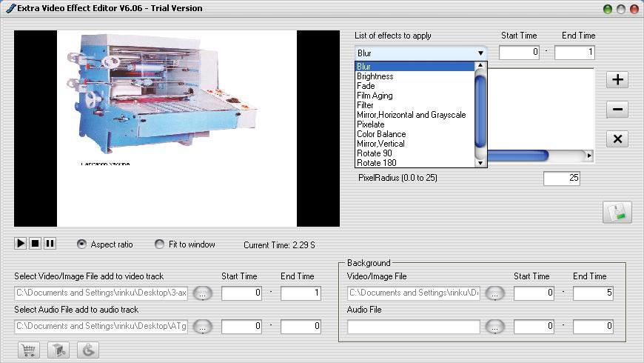Choose Pixelate effect

click(415, 124)
